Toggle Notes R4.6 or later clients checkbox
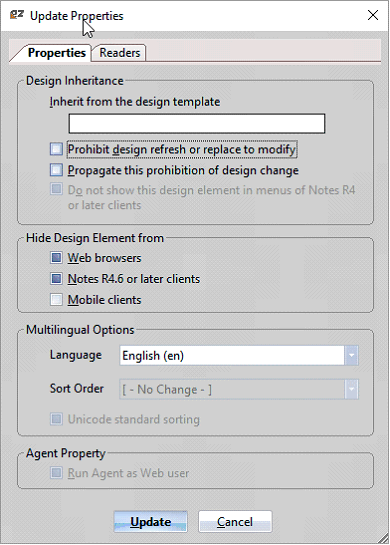The width and height of the screenshot is (390, 545). (56, 279)
